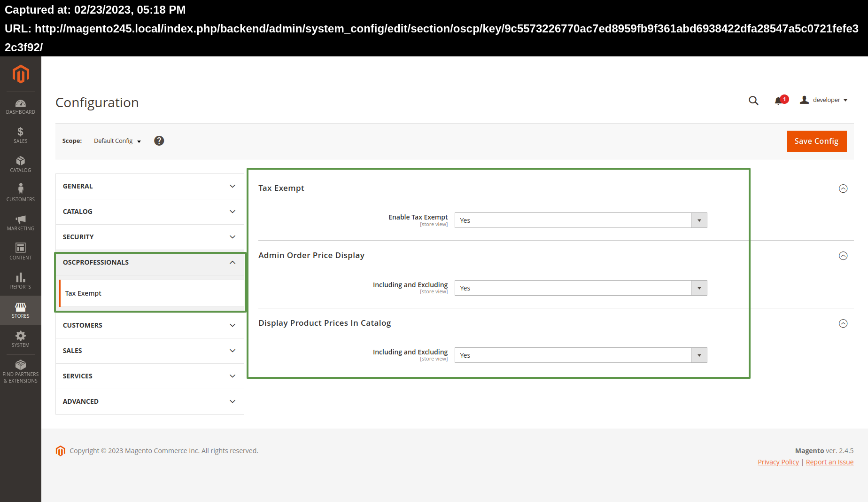Open the Catalog sidebar icon

pyautogui.click(x=21, y=164)
